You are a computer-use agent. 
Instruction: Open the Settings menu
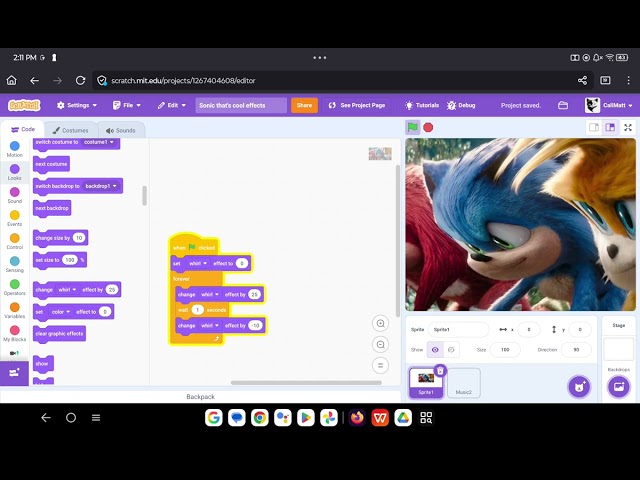point(77,105)
